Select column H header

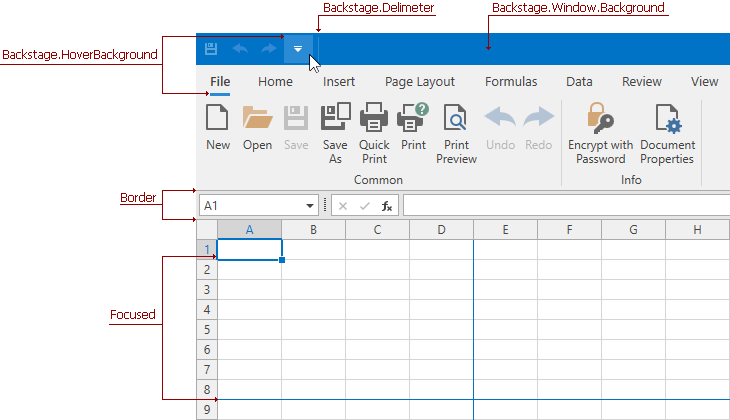coord(697,230)
